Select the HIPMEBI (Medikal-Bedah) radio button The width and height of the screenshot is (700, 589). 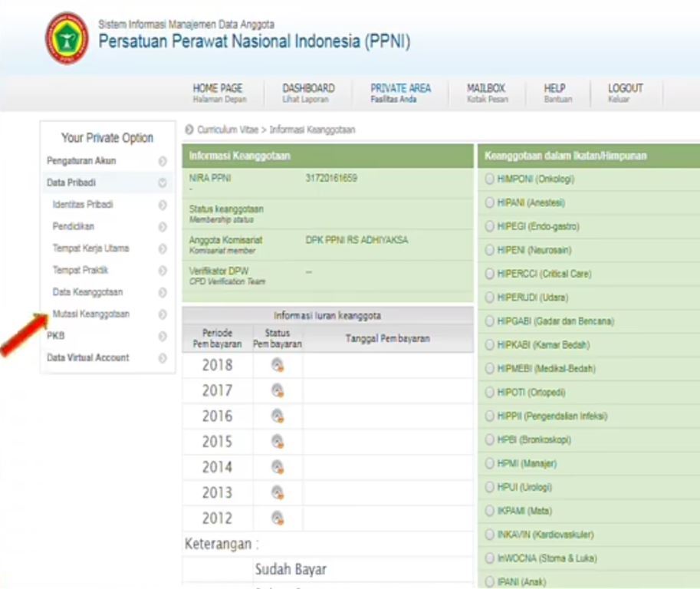[x=490, y=368]
